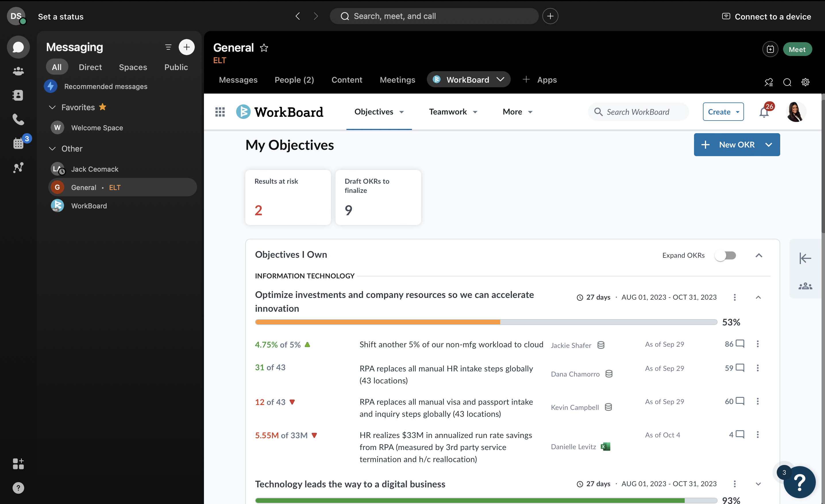Click the 53% orange progress bar

click(x=486, y=322)
